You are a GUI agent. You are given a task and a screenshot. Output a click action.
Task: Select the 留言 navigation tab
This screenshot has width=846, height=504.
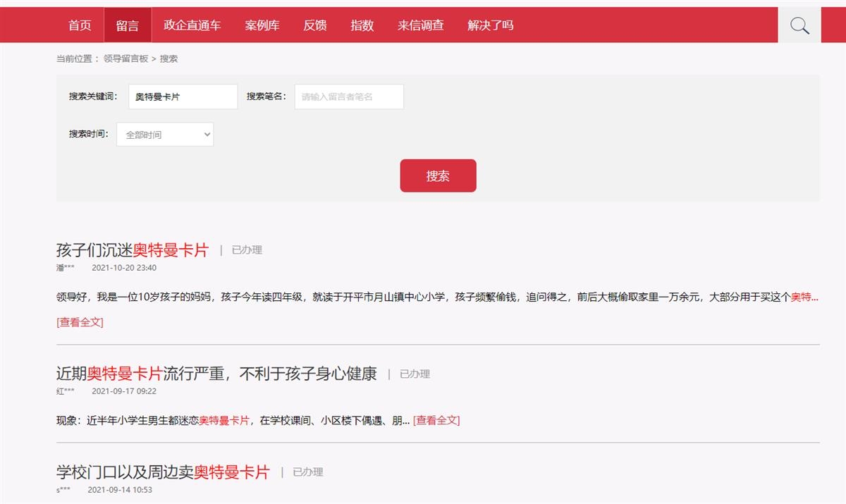click(128, 25)
